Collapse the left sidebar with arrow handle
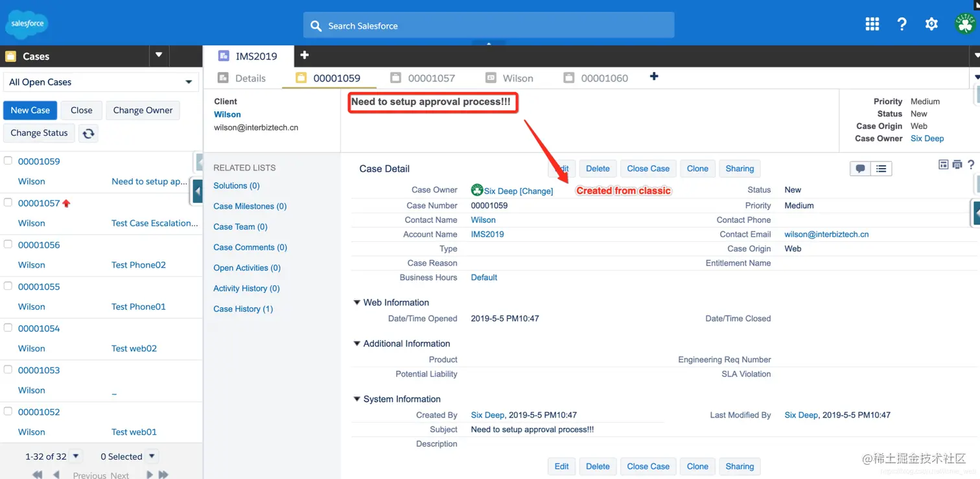 197,192
